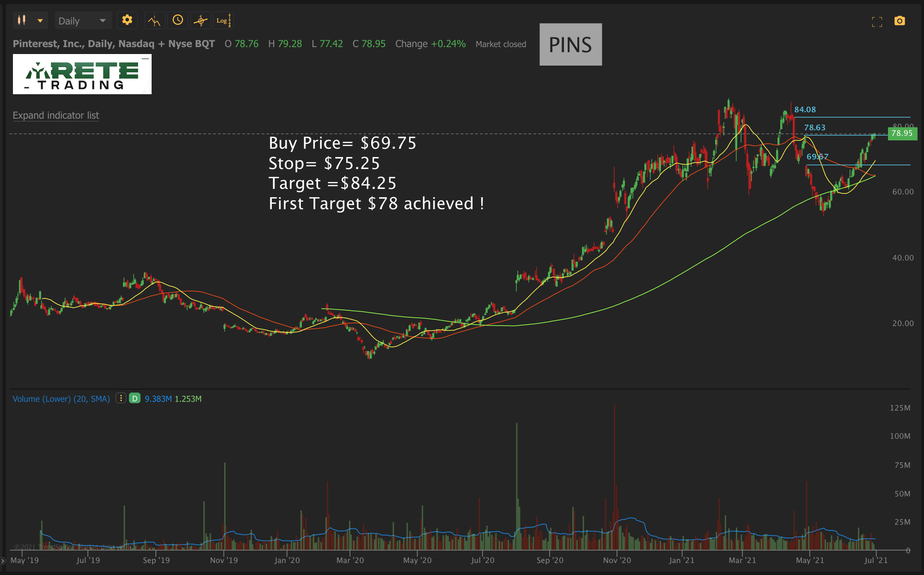Toggle the Log scale button
The image size is (924, 575).
[224, 20]
